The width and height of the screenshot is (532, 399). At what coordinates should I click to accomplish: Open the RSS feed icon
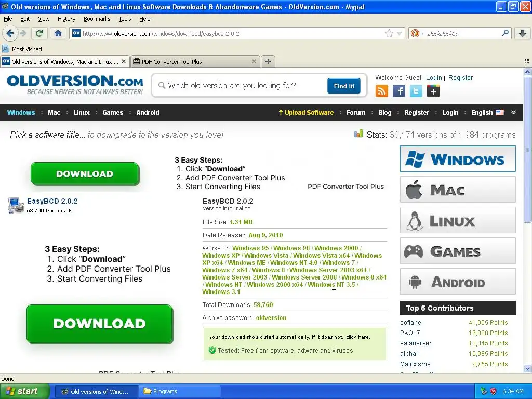pyautogui.click(x=382, y=91)
